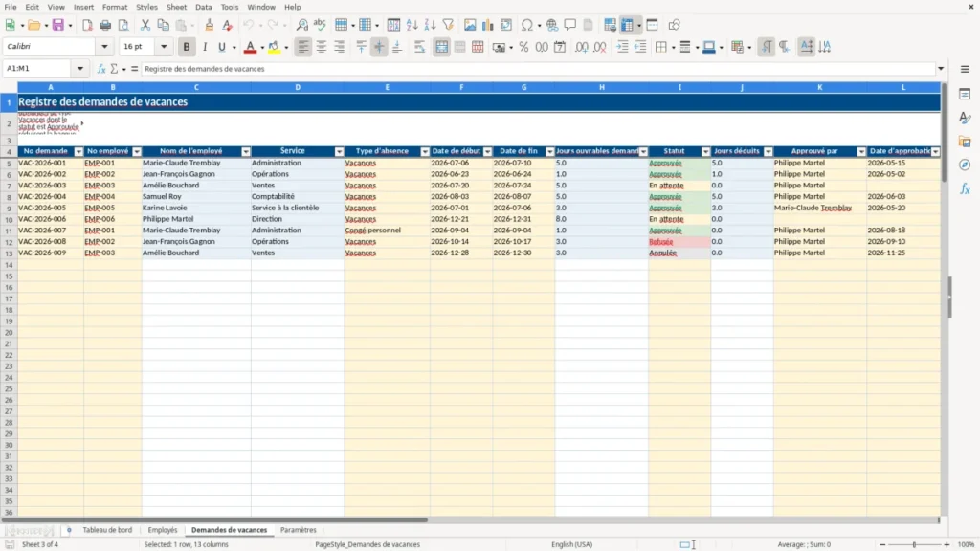Click the zoom out minus button

point(882,544)
